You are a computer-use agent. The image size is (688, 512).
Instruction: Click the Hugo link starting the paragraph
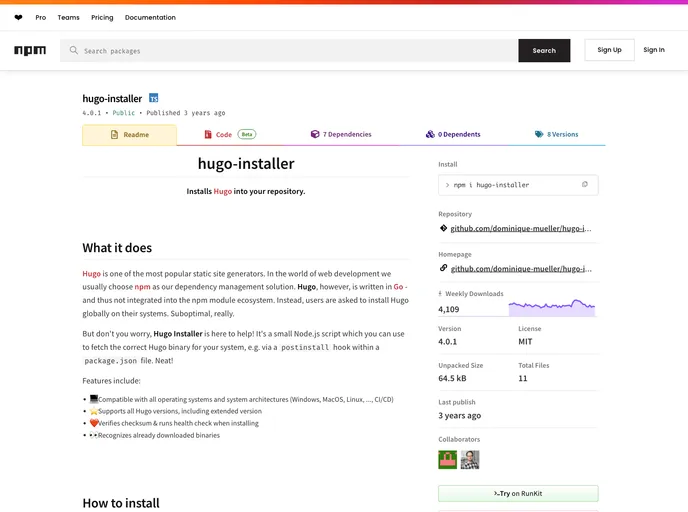pos(91,274)
